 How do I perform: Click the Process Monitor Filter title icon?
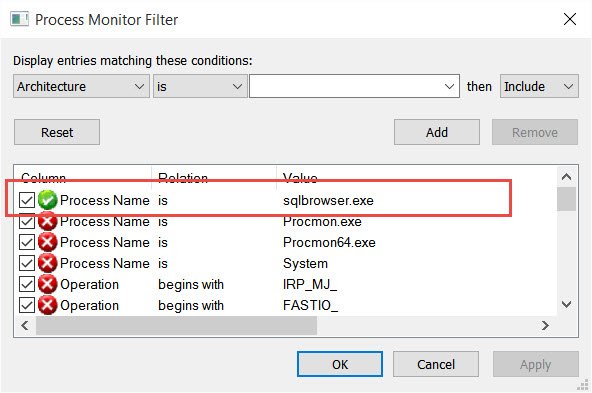(19, 19)
